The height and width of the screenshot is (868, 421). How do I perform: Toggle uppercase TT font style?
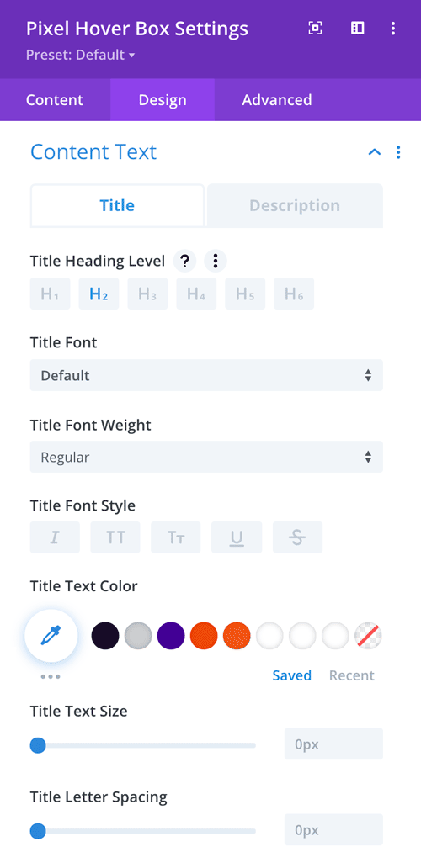coord(115,537)
